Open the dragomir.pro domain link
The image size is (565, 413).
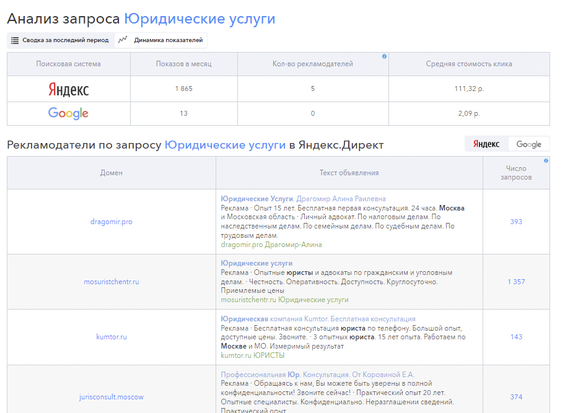[111, 222]
